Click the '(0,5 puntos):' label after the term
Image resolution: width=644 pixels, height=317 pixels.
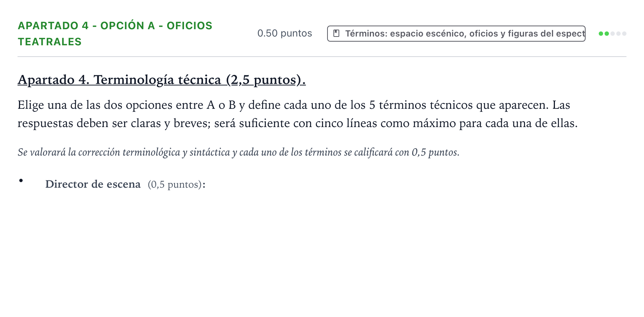[x=177, y=184]
